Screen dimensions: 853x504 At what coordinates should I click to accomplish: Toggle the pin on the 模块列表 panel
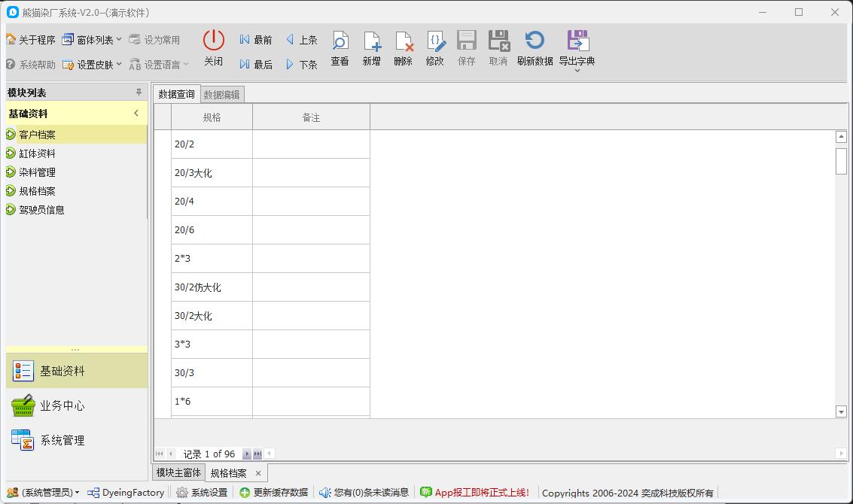click(137, 92)
